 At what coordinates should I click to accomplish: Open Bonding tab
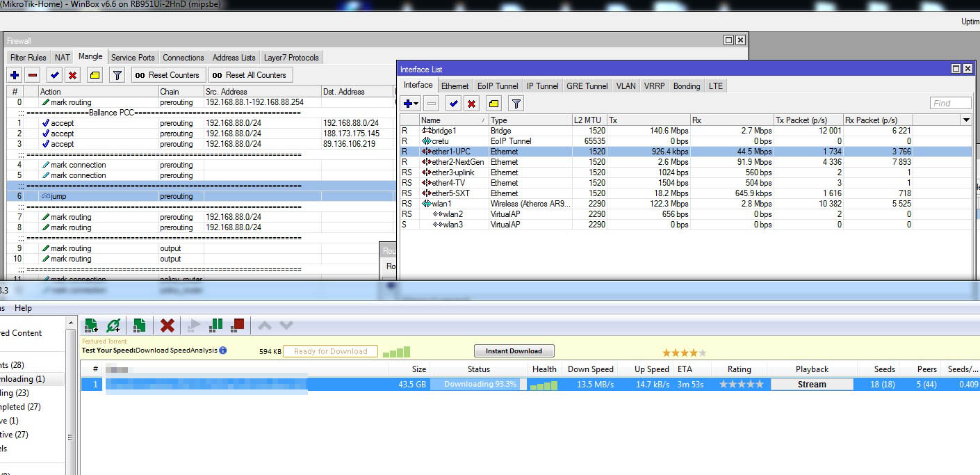coord(687,86)
